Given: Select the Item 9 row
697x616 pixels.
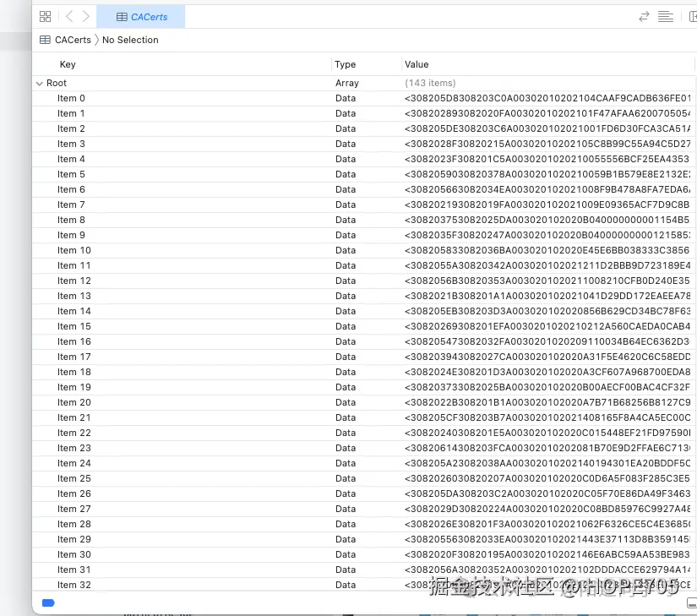Looking at the screenshot, I should coord(363,235).
